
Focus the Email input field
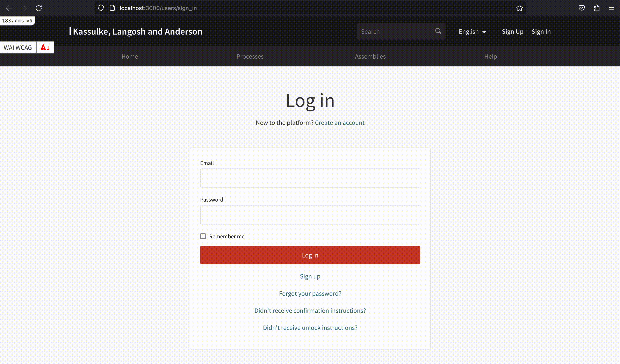310,178
